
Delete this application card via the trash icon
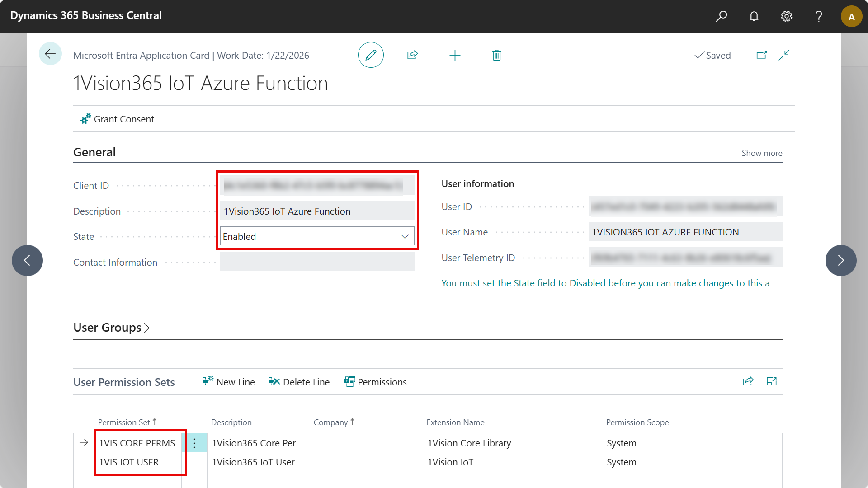click(x=496, y=55)
